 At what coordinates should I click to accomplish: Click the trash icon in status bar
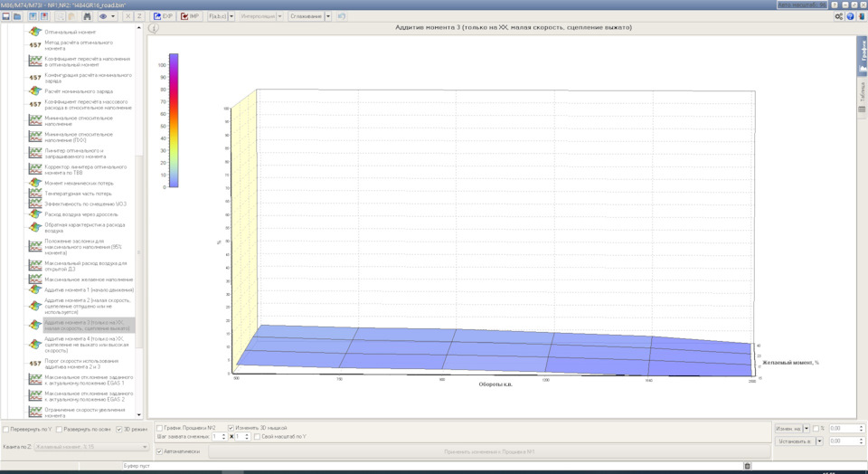point(747,466)
